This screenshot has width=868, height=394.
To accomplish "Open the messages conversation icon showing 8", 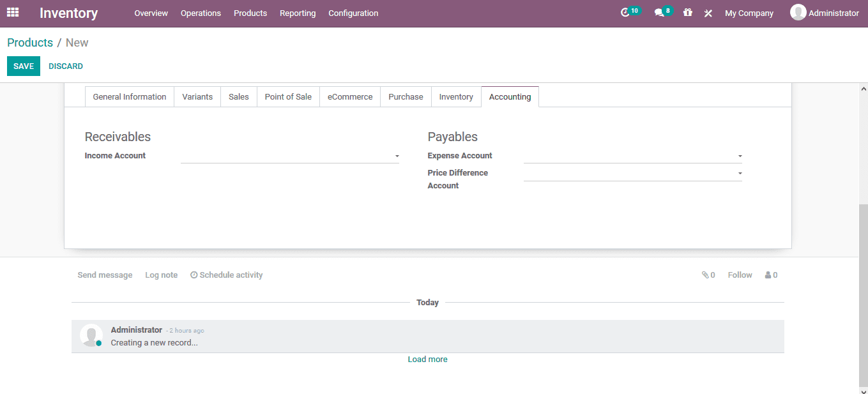I will [x=660, y=11].
